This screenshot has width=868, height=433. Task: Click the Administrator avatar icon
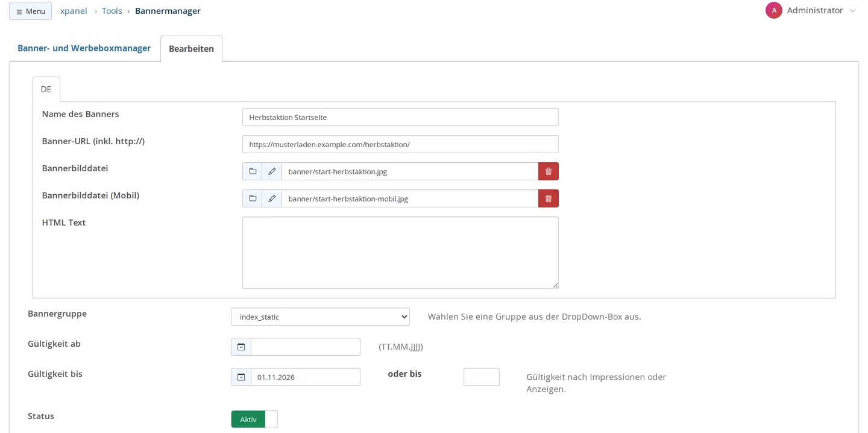point(774,10)
